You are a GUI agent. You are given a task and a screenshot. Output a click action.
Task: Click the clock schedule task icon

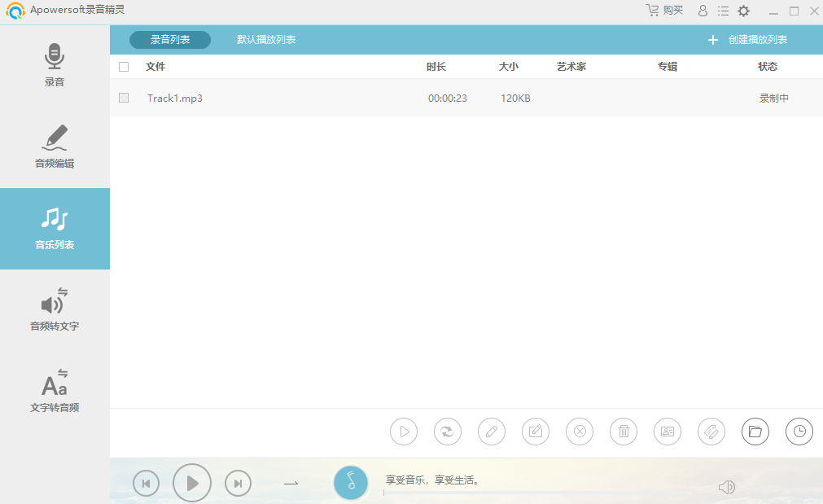pos(799,432)
